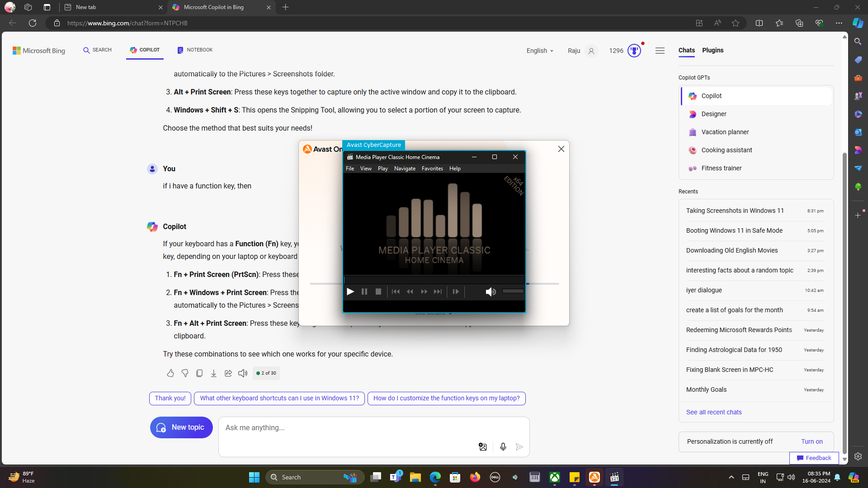
Task: Add an image with the image search icon
Action: 483,447
